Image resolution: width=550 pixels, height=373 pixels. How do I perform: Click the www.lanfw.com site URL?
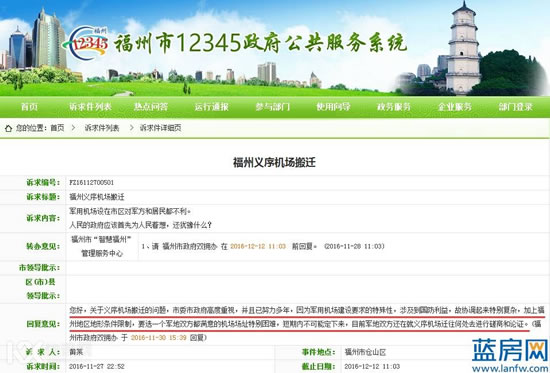[x=510, y=368]
